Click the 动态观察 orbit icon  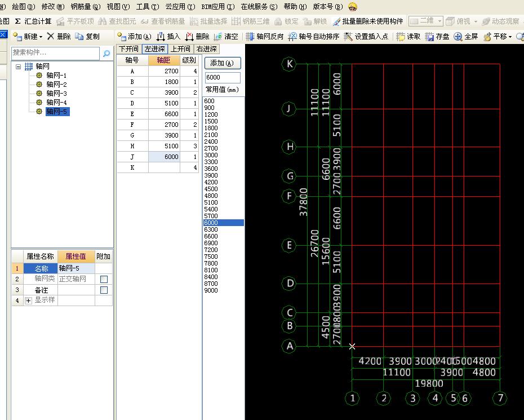486,21
